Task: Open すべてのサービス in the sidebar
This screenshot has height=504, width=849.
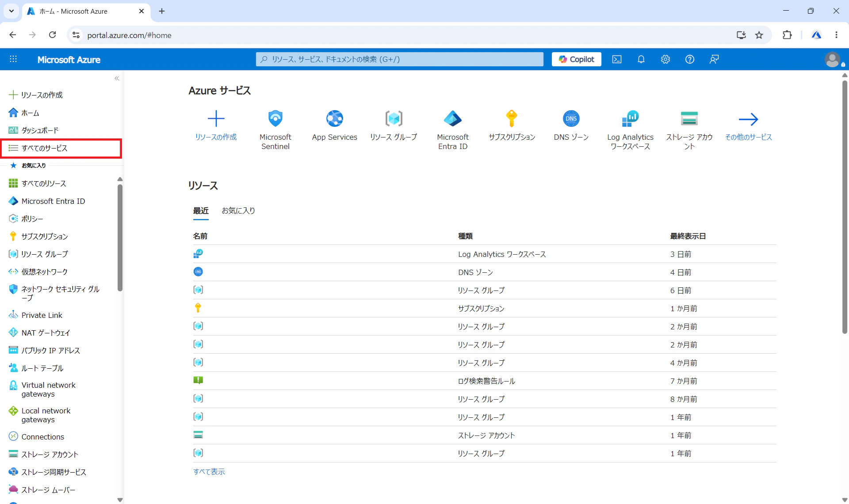Action: [x=62, y=148]
